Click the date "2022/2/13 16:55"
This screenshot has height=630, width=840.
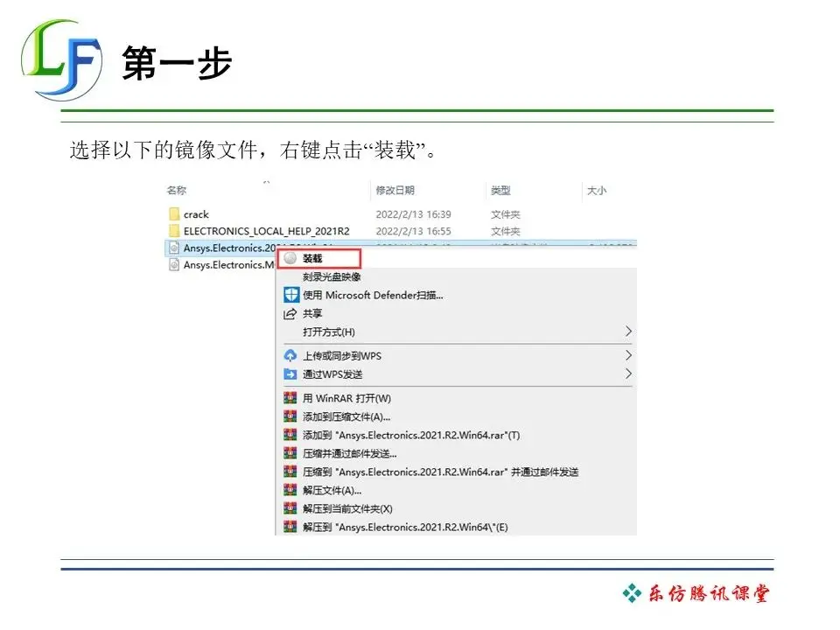pyautogui.click(x=413, y=231)
